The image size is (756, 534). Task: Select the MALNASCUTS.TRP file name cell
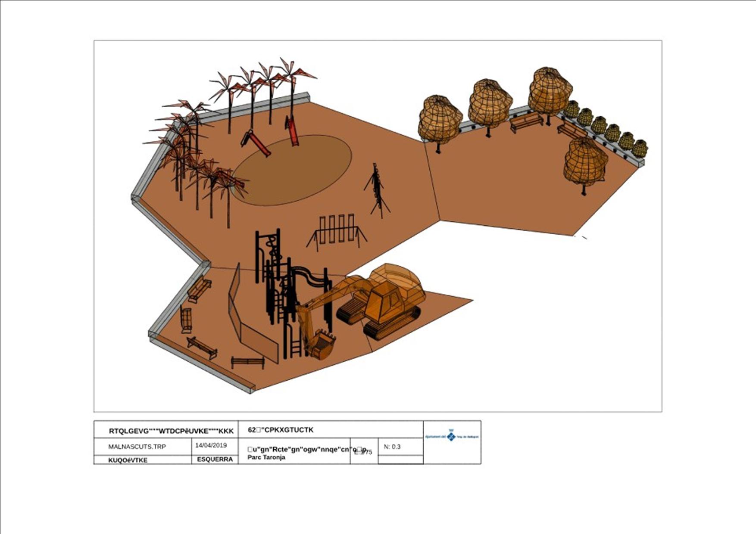137,447
